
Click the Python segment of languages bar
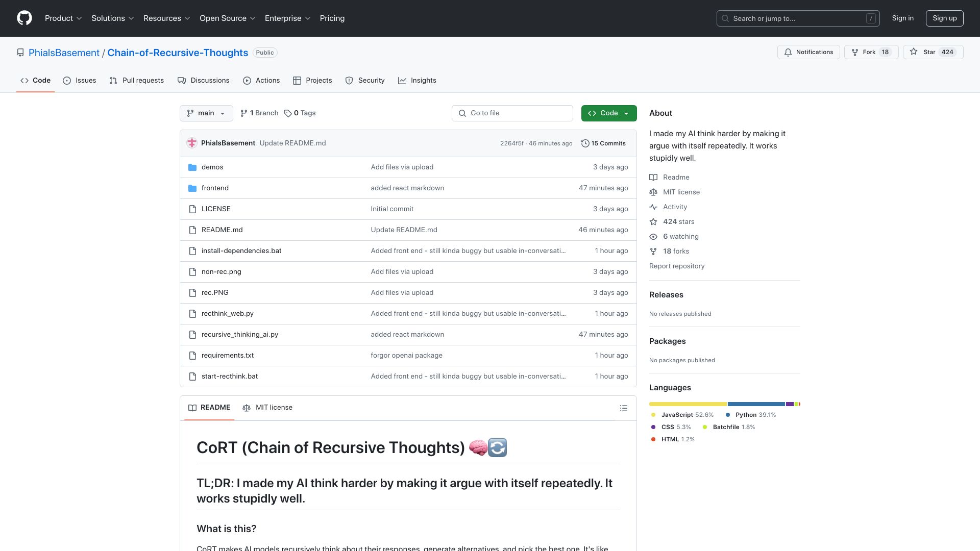coord(756,404)
